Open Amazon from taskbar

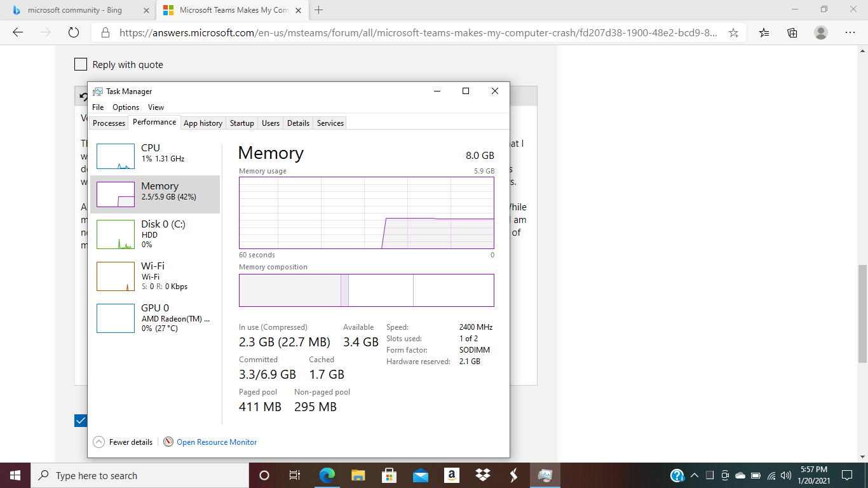point(451,475)
